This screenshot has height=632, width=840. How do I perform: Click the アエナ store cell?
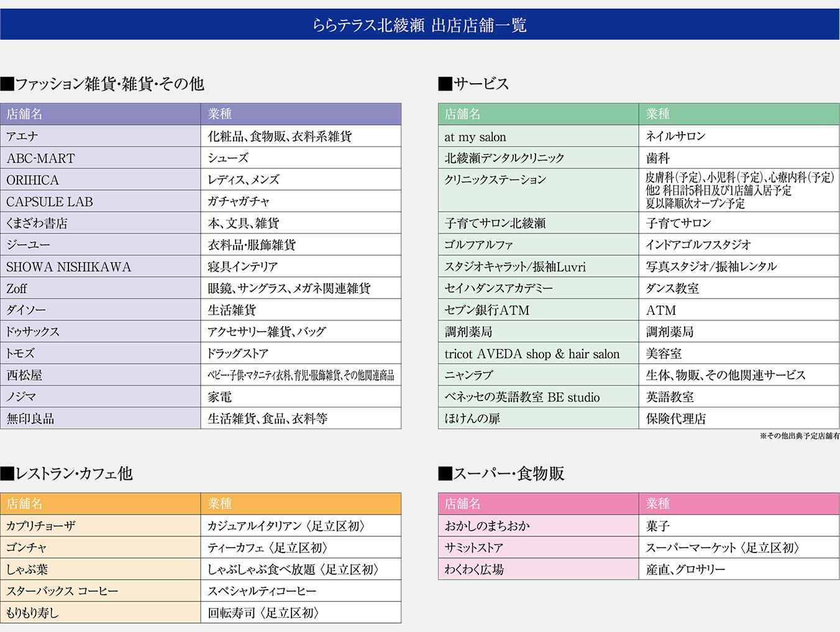tap(101, 136)
